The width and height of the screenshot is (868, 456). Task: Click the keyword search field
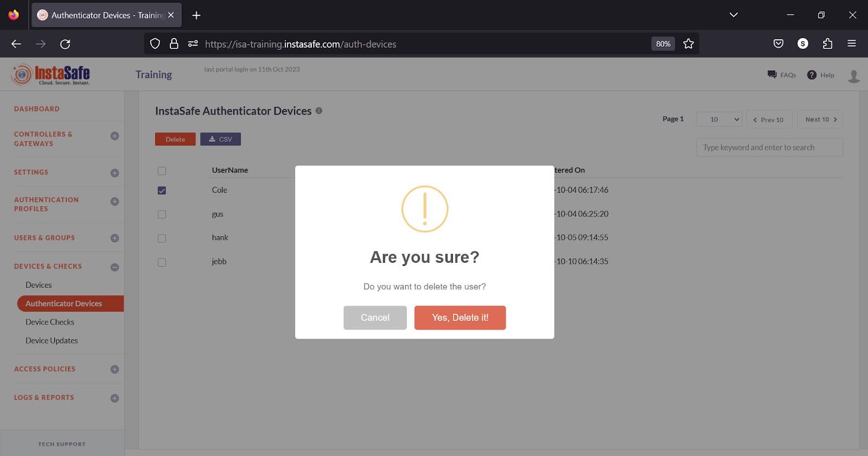pyautogui.click(x=769, y=148)
